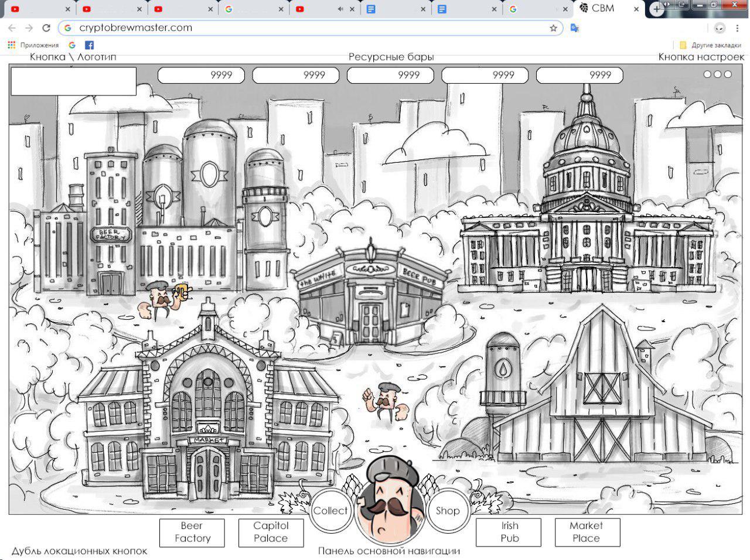Viewport: 750px width, 560px height.
Task: Open the Irish Pub location button
Action: pyautogui.click(x=509, y=532)
